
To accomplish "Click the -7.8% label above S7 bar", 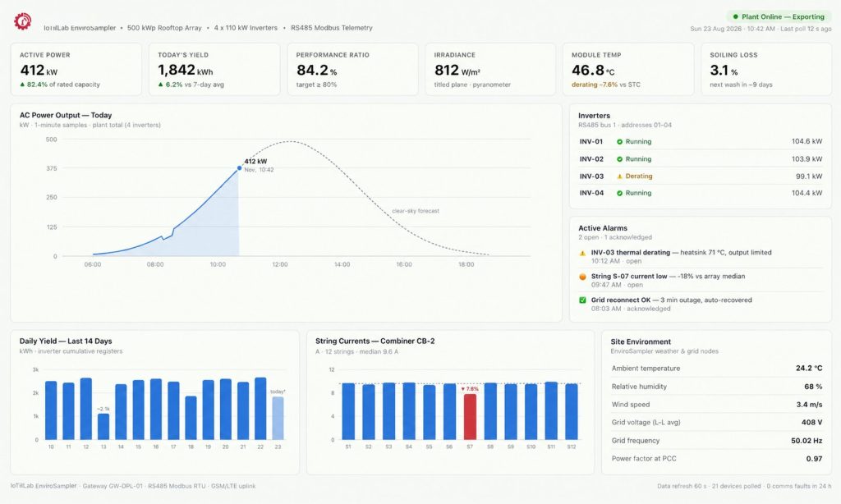I will pos(470,389).
